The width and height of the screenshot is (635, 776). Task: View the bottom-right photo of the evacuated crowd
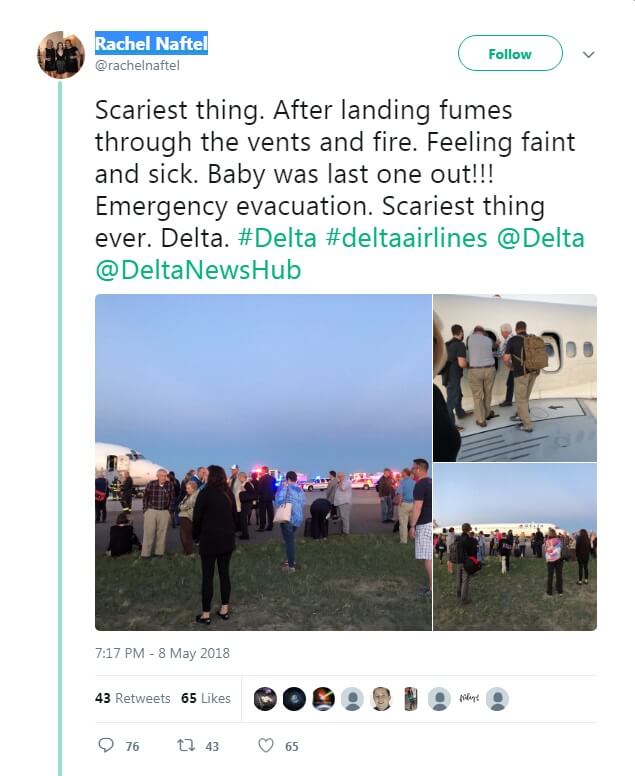pos(515,546)
